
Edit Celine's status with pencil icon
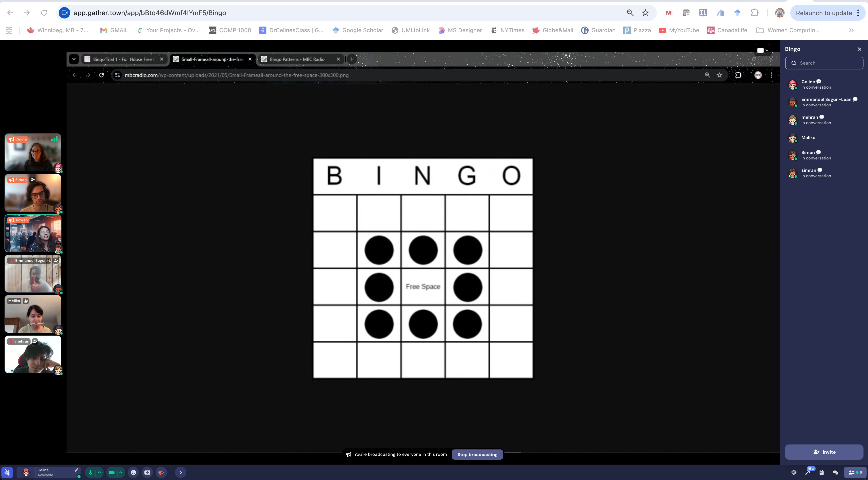click(x=76, y=470)
